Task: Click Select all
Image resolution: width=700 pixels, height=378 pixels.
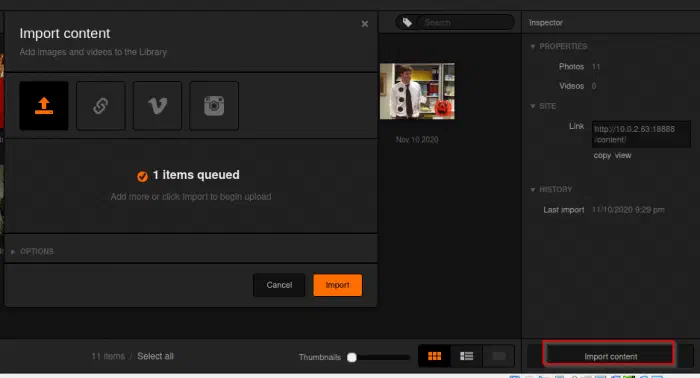Action: click(x=155, y=356)
